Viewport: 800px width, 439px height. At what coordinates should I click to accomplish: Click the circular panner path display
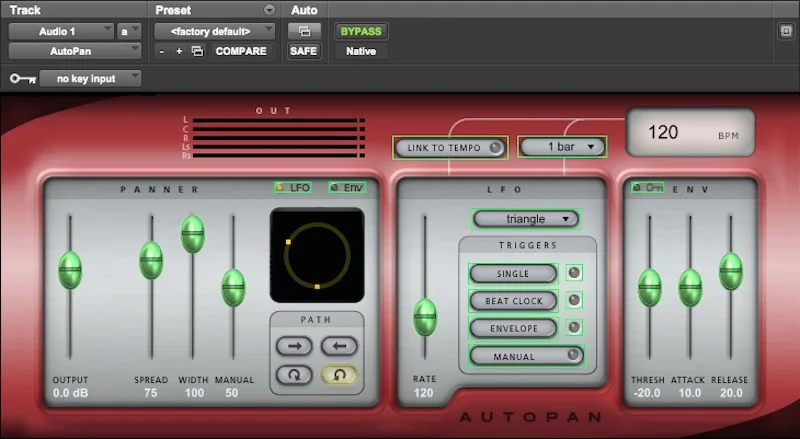click(317, 255)
